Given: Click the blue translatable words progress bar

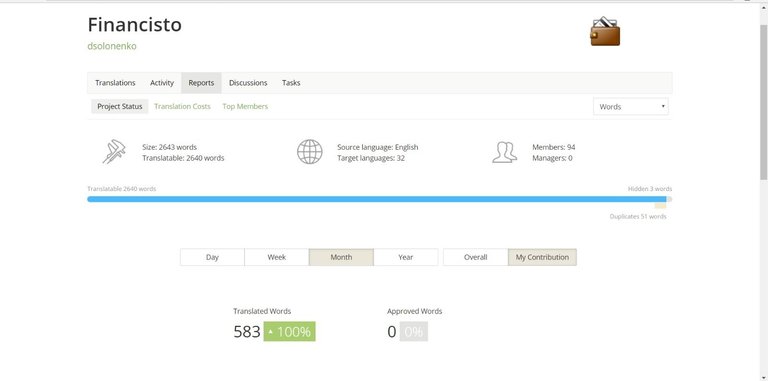Looking at the screenshot, I should pos(377,199).
